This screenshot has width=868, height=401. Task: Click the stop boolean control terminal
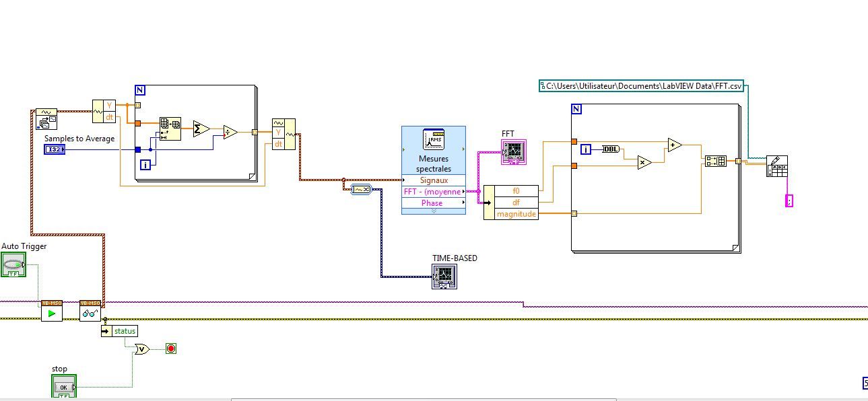pyautogui.click(x=64, y=387)
